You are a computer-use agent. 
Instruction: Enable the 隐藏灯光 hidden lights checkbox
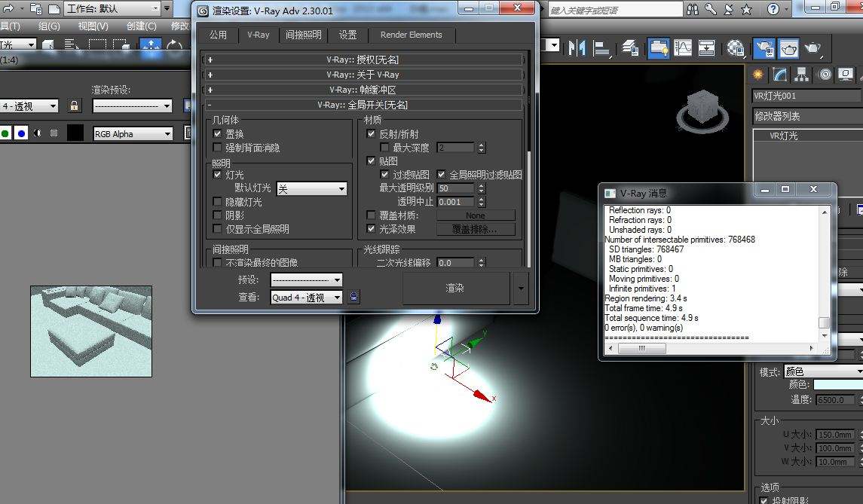pyautogui.click(x=217, y=201)
